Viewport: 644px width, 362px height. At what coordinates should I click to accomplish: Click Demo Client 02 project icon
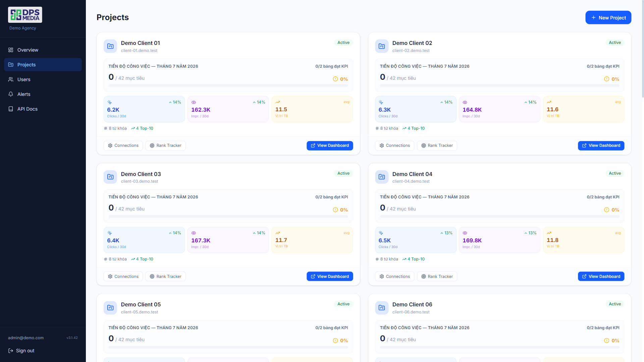coord(382,46)
